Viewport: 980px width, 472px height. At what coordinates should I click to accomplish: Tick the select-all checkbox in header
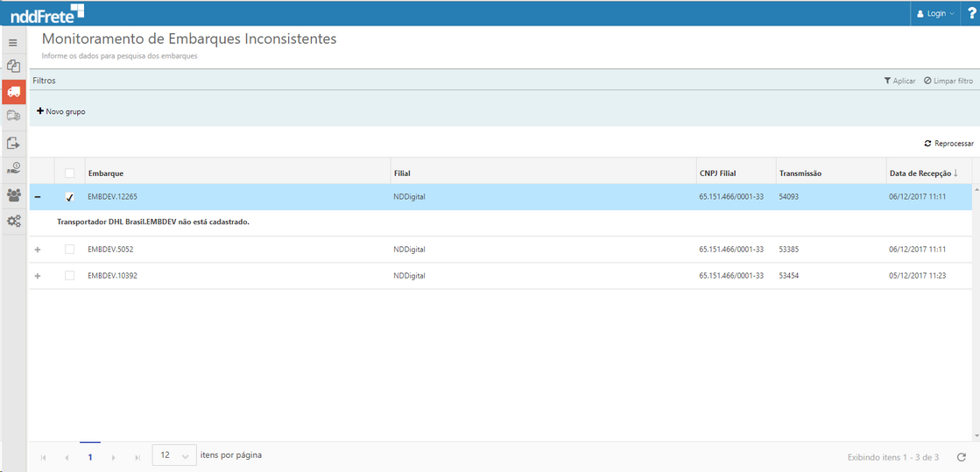tap(70, 173)
